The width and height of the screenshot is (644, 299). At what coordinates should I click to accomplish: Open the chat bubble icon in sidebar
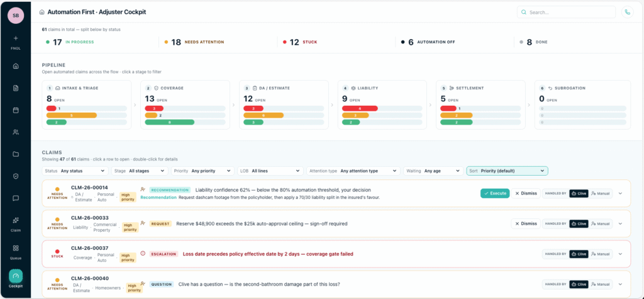[x=16, y=198]
